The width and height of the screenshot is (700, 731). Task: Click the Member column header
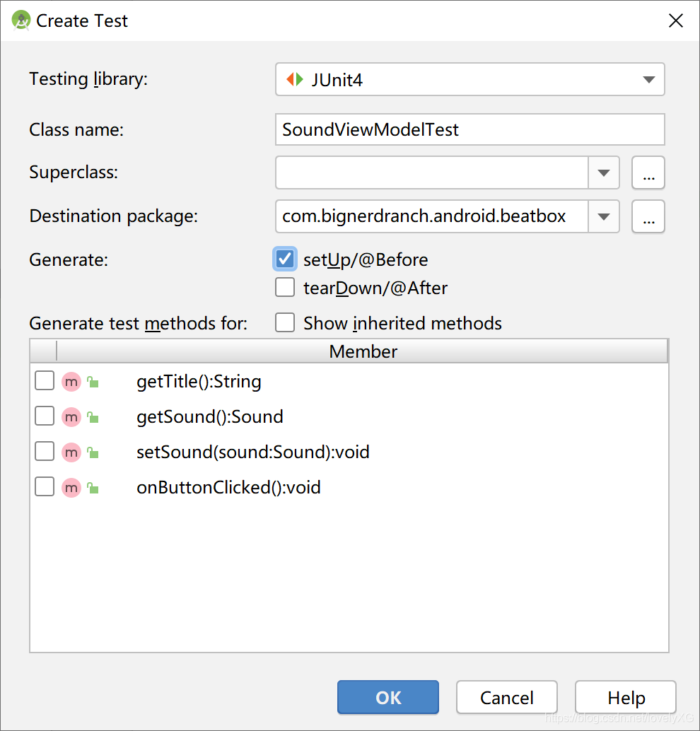pos(363,351)
